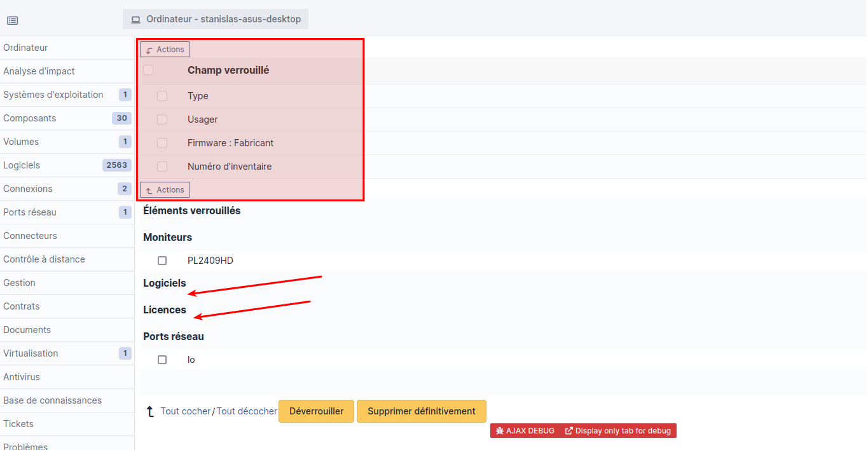Click the Tout décocher link

coord(247,411)
